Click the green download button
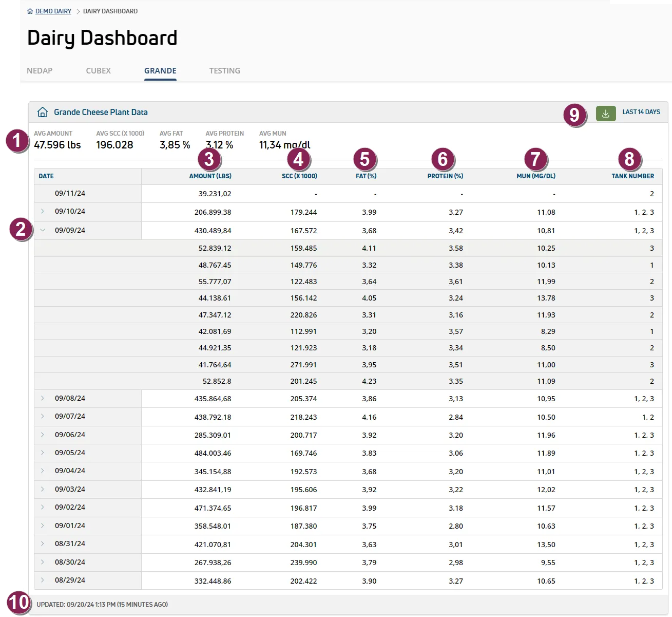The width and height of the screenshot is (672, 617). tap(606, 114)
